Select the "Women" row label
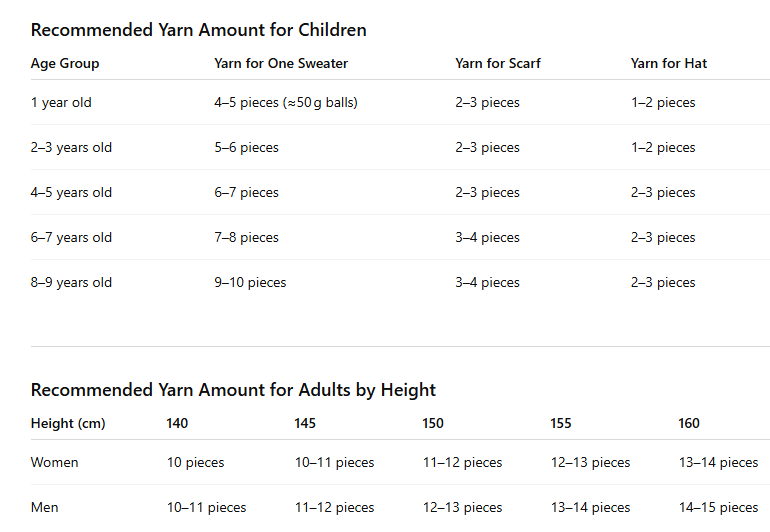The width and height of the screenshot is (770, 532). [x=54, y=462]
